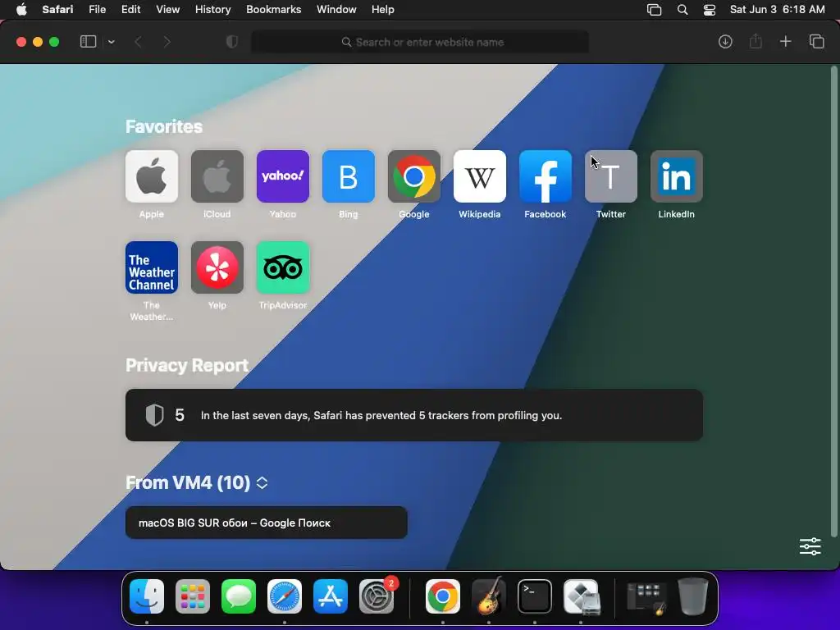This screenshot has width=840, height=630.
Task: Open the Window menu
Action: 336,10
